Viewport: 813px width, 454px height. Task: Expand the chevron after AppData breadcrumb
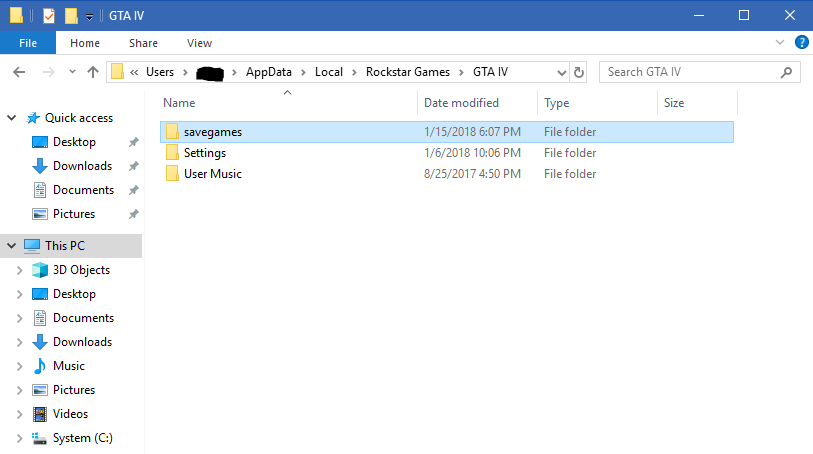303,73
